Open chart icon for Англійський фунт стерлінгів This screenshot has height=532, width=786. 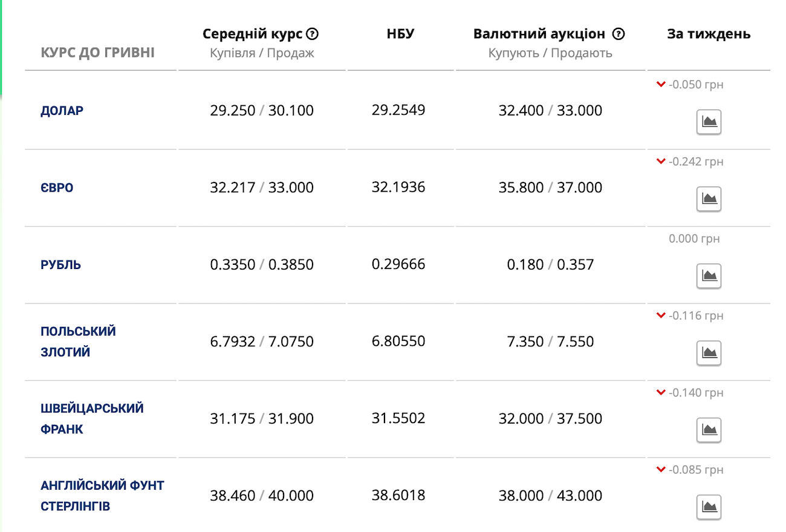pyautogui.click(x=709, y=507)
